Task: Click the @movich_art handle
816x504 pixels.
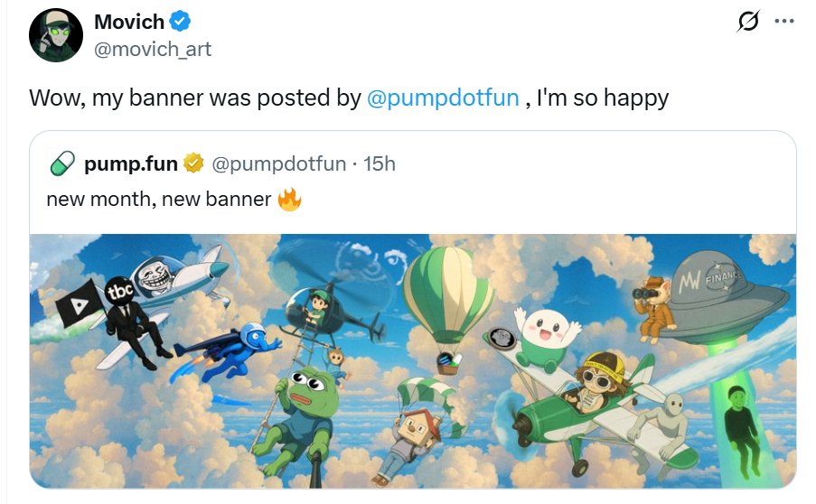Action: click(x=153, y=49)
